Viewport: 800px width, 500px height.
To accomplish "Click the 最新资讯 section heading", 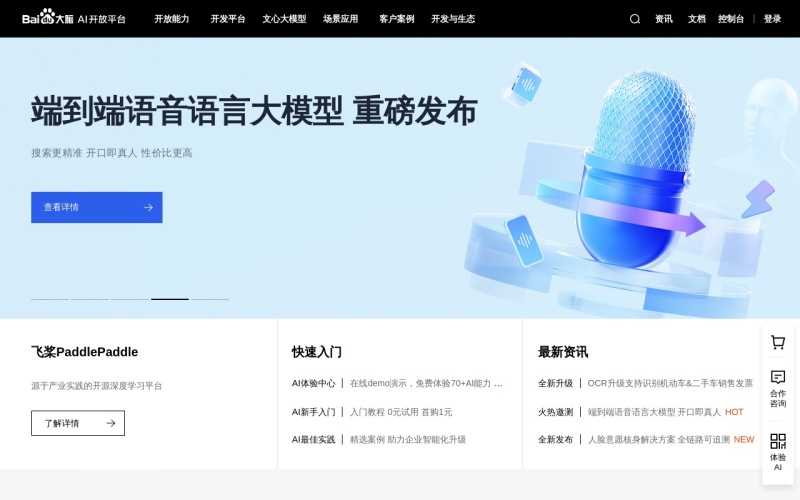I will (563, 352).
